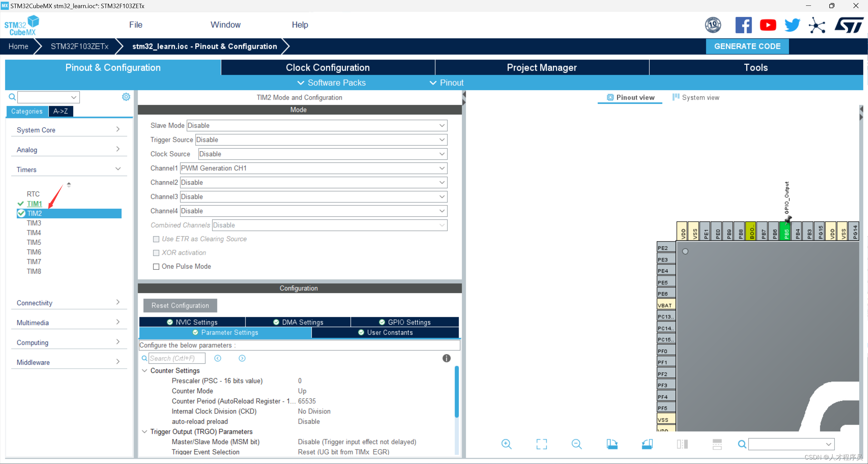Click the Reset Configuration button
The image size is (868, 464).
pyautogui.click(x=180, y=305)
